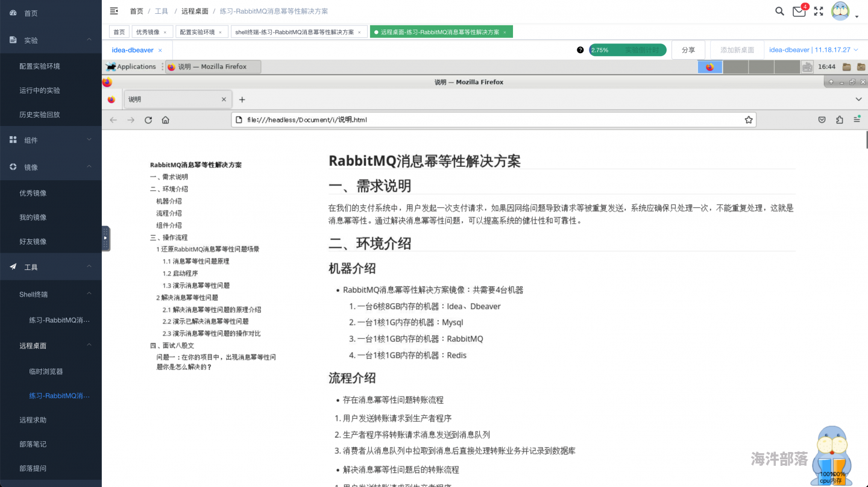Click the 添加新桌面 button

pyautogui.click(x=737, y=50)
